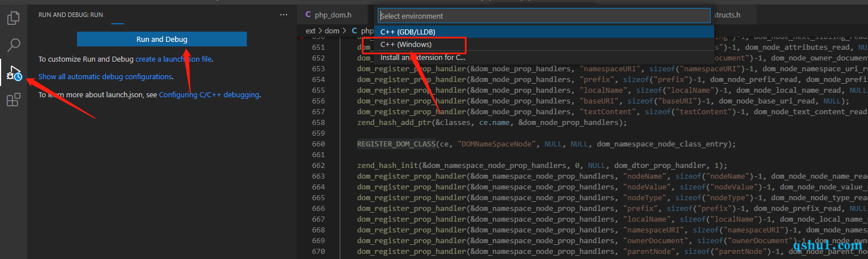Viewport: 868px width, 259px height.
Task: Choose C++ (Windows) environment
Action: (x=544, y=44)
